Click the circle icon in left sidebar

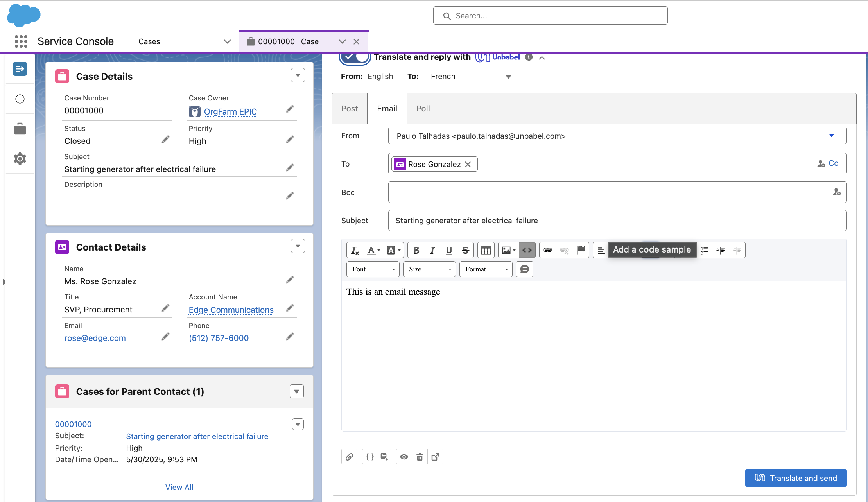pyautogui.click(x=20, y=99)
